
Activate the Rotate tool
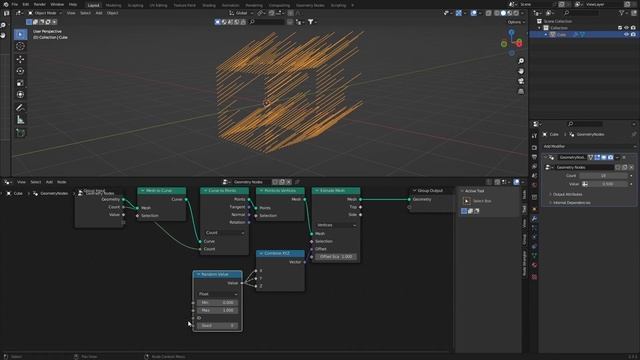[x=20, y=71]
